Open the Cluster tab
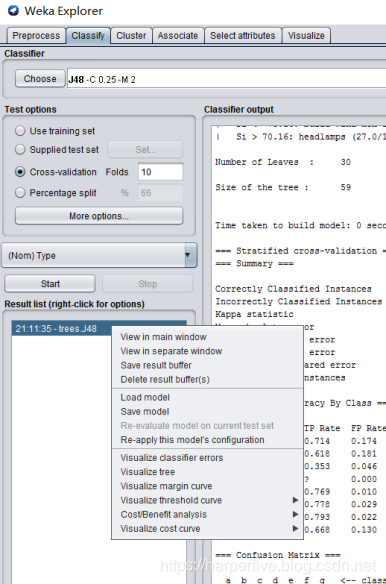The image size is (386, 584). coord(131,36)
